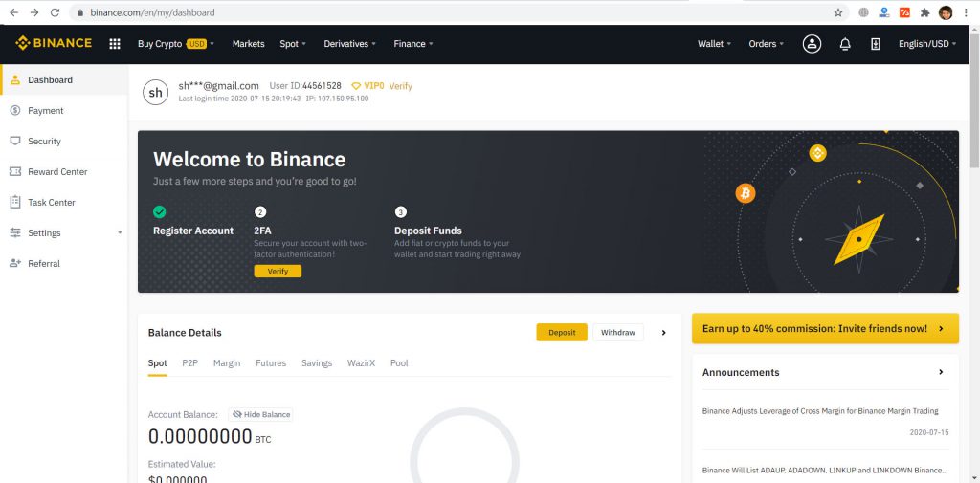Switch to the Futures balance tab

click(271, 363)
